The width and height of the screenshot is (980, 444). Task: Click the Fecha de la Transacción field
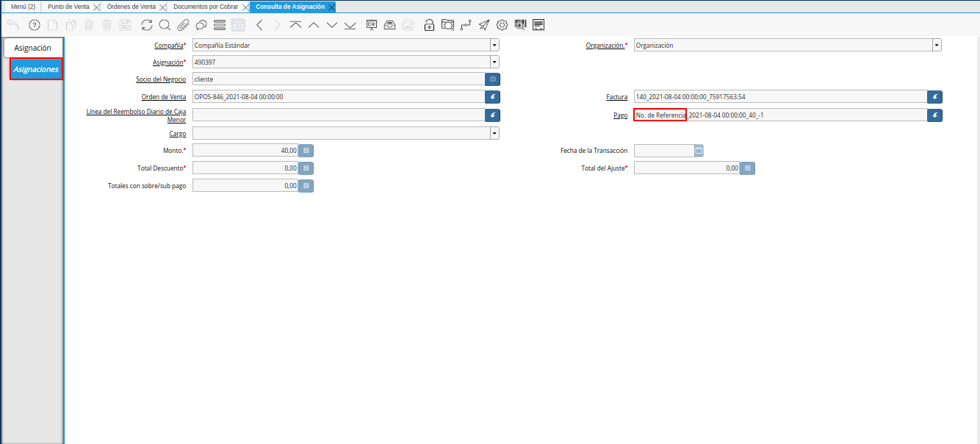pyautogui.click(x=663, y=150)
